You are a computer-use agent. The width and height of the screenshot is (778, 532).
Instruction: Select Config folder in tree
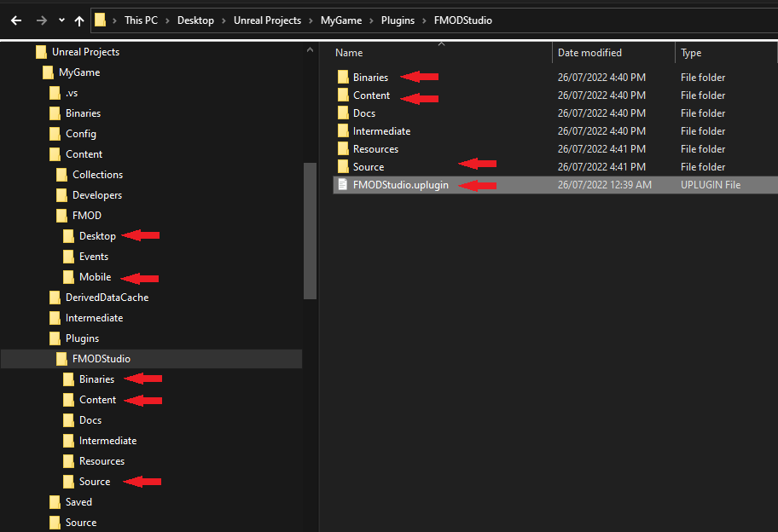click(81, 134)
